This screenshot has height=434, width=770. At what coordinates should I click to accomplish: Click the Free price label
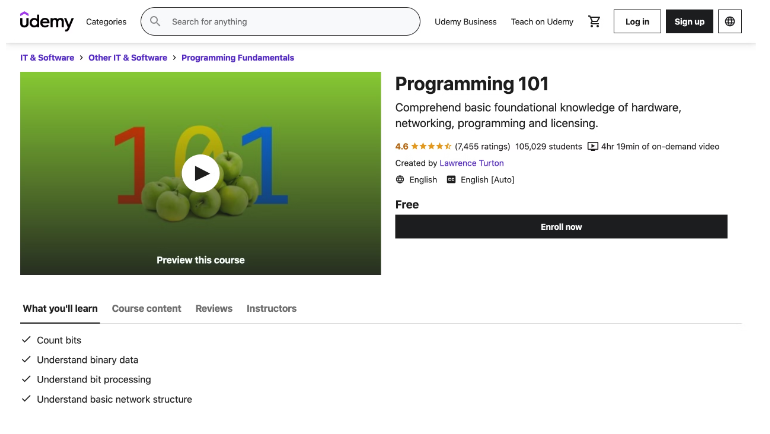click(x=407, y=205)
